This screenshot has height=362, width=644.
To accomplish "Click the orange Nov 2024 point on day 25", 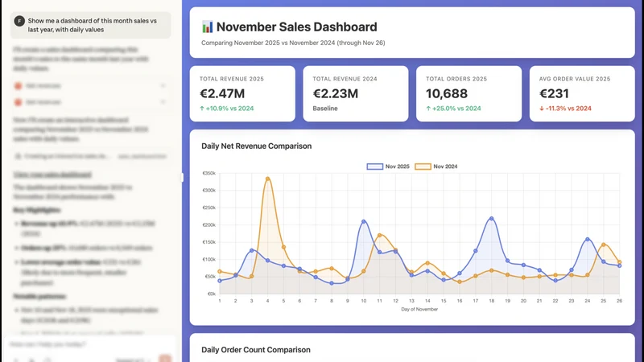I will pos(603,245).
